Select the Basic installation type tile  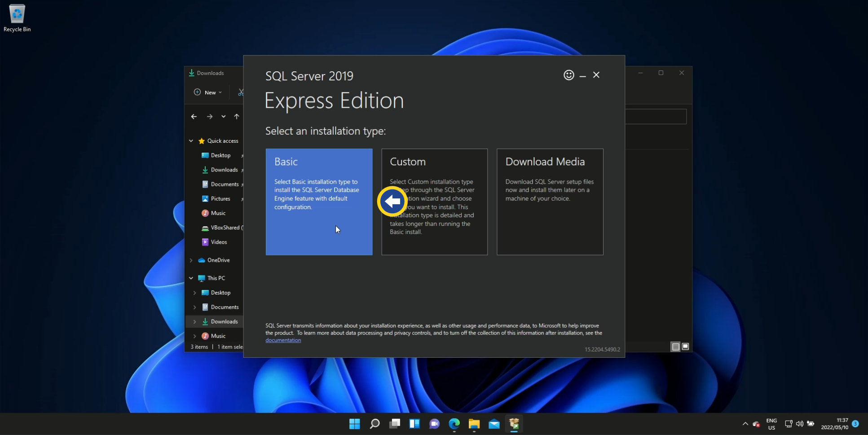tap(319, 202)
